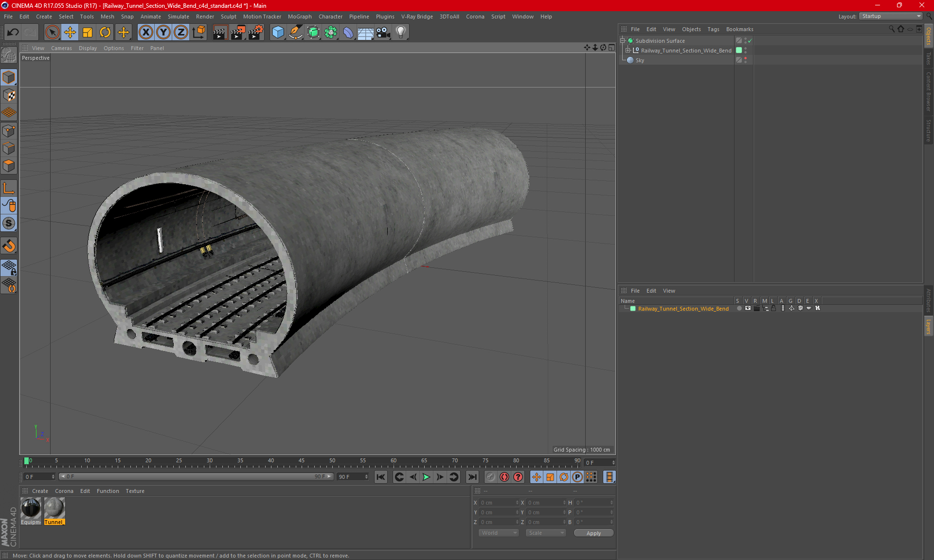
Task: Toggle layer lock for Railway layer
Action: [x=773, y=308]
